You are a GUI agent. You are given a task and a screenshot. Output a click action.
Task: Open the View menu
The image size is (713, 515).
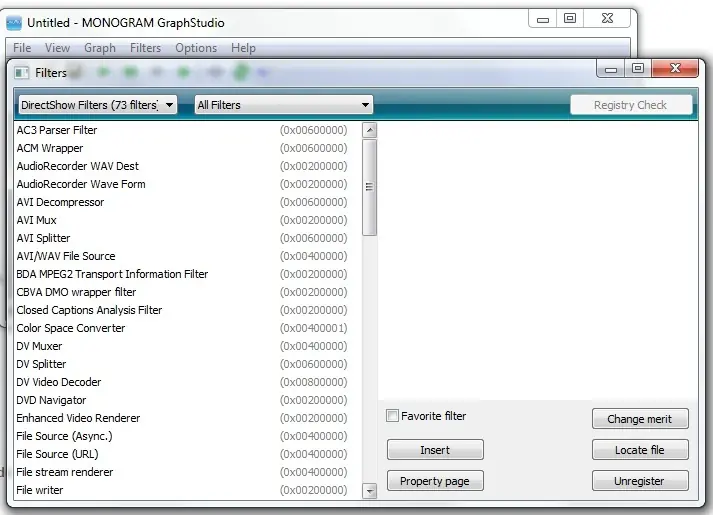coord(57,48)
